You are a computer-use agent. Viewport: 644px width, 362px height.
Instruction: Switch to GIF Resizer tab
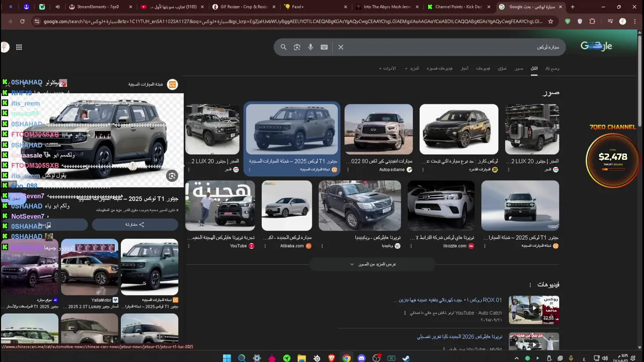point(244,7)
